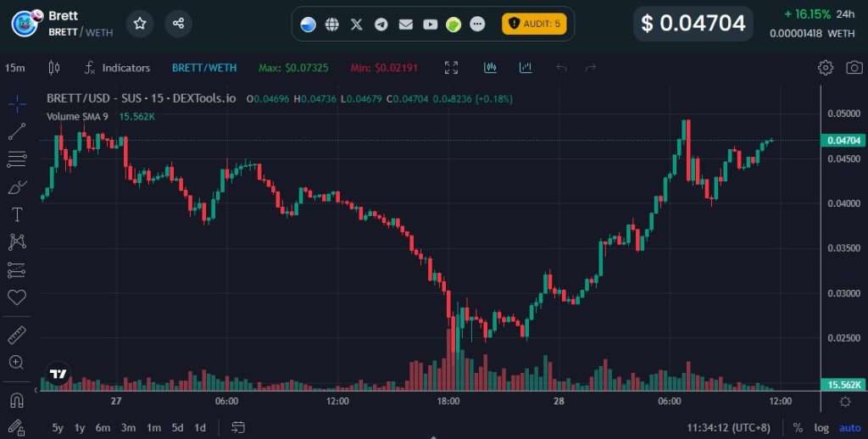Image resolution: width=868 pixels, height=439 pixels.
Task: Toggle log scale on price axis
Action: (x=821, y=427)
